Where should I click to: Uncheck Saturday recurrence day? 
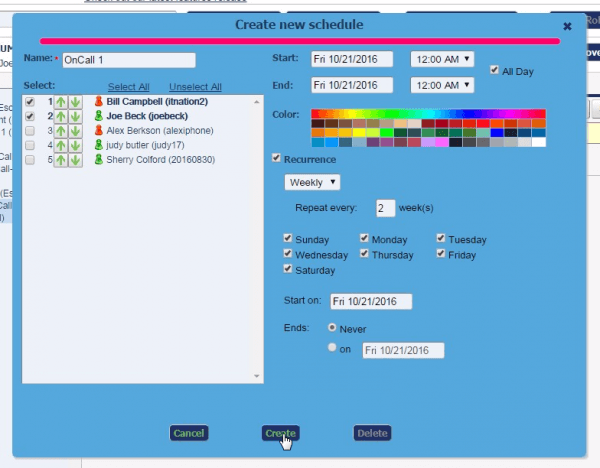pyautogui.click(x=288, y=269)
